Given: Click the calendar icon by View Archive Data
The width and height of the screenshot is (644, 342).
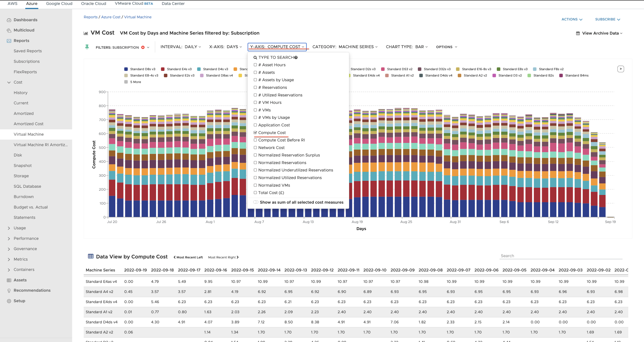Looking at the screenshot, I should point(578,33).
